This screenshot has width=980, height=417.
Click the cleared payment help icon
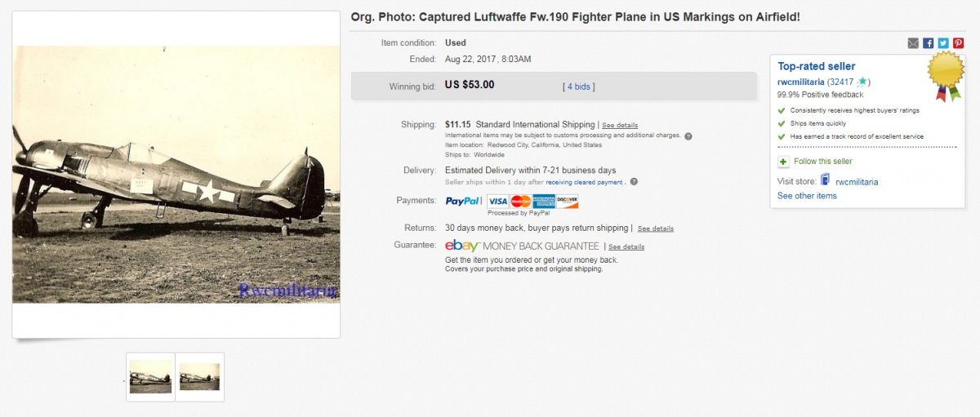(x=634, y=182)
